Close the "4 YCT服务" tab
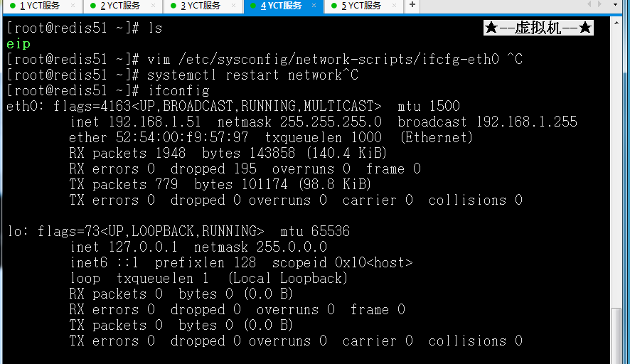This screenshot has width=630, height=364. click(314, 5)
